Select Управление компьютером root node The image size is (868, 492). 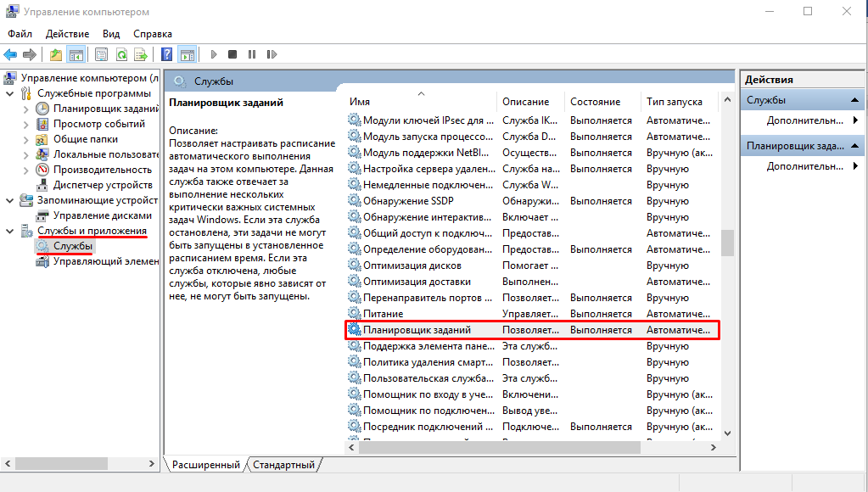click(88, 78)
